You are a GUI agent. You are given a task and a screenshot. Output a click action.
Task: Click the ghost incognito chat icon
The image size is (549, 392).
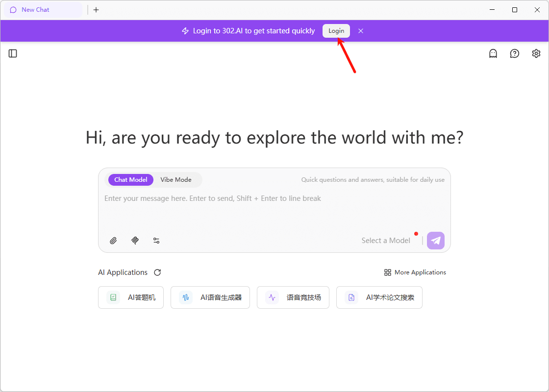click(493, 53)
